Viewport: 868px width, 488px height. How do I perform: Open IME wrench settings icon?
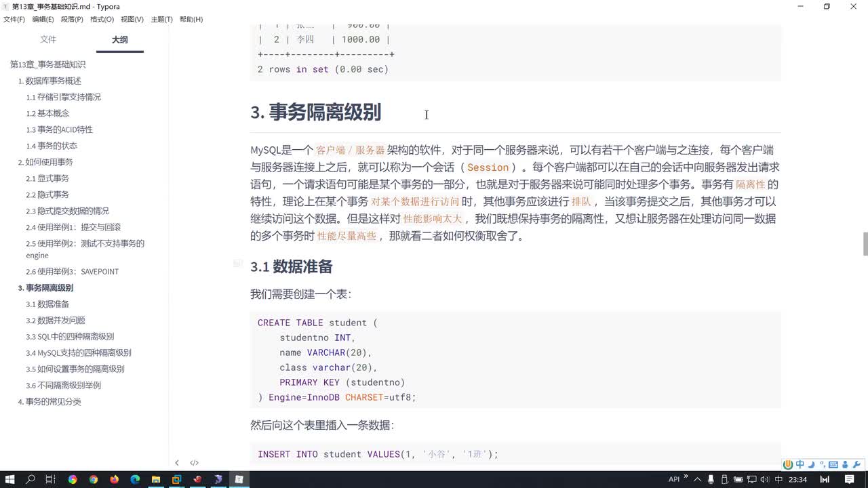pyautogui.click(x=856, y=464)
